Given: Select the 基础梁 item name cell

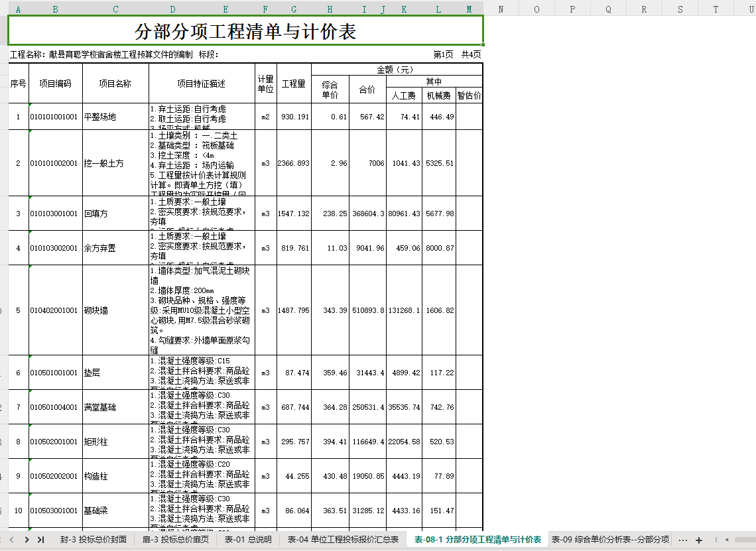Looking at the screenshot, I should click(x=115, y=511).
